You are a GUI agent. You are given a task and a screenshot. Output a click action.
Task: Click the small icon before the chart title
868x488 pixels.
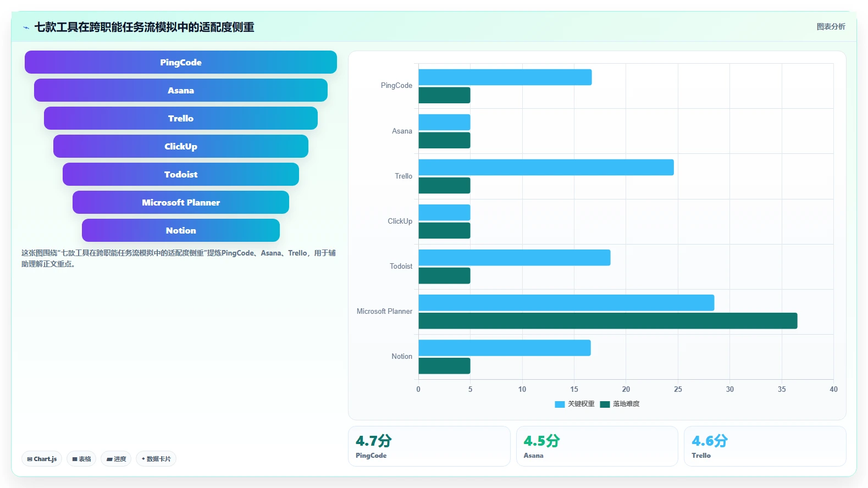26,27
